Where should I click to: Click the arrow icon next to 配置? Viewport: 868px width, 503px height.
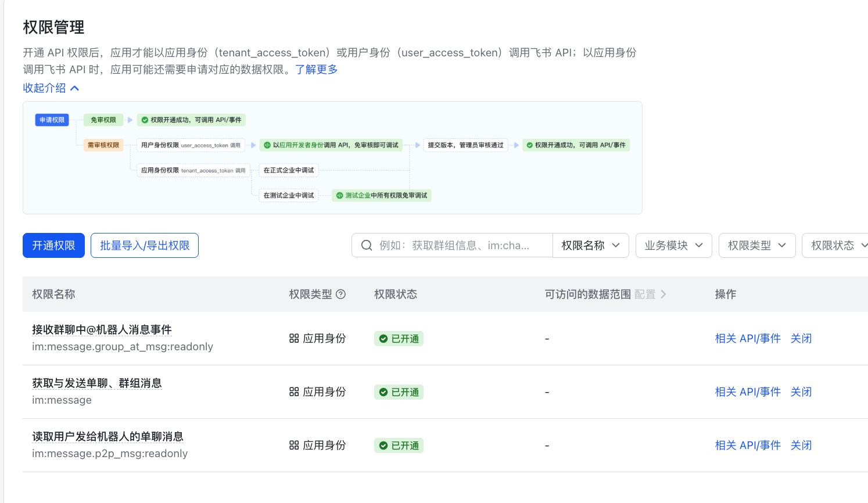coord(664,294)
